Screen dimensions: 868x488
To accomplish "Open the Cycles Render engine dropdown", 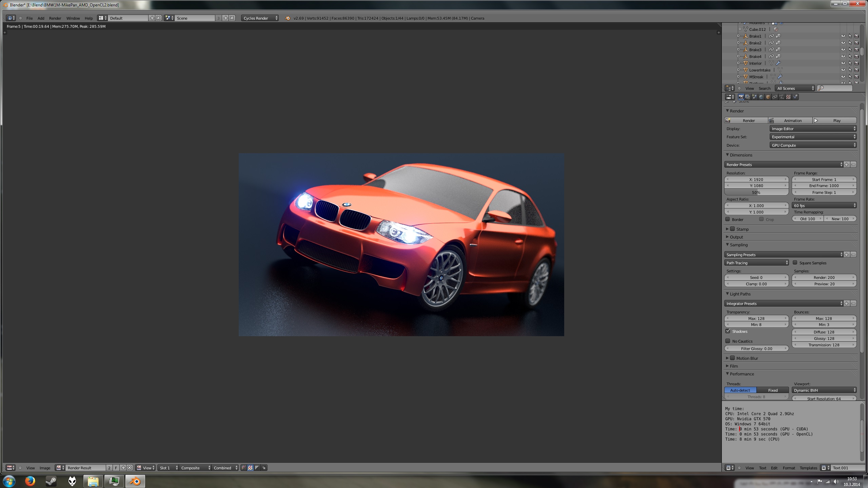I will click(x=260, y=18).
